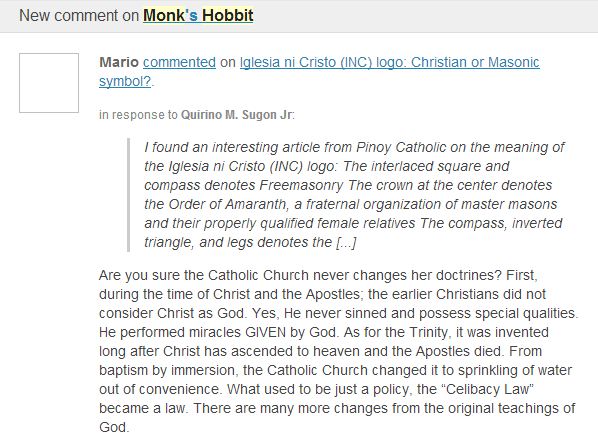Click the word "Trinity" in the comment body

point(428,332)
